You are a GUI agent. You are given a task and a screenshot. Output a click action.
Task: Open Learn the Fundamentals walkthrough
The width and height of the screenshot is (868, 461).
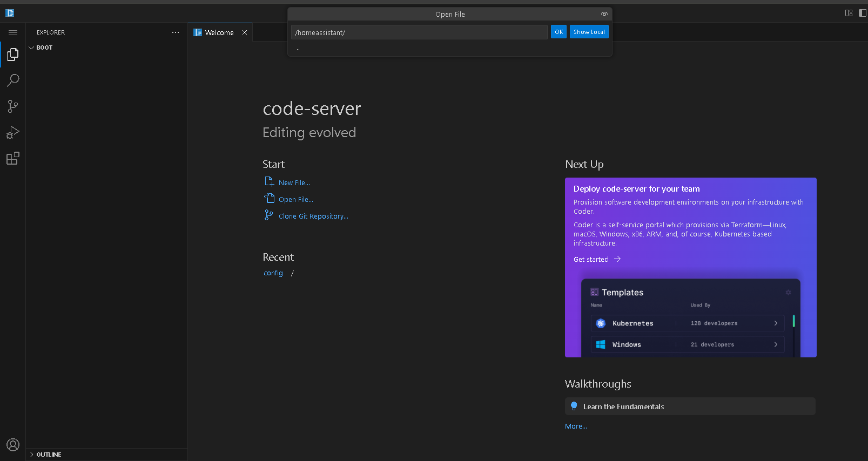[x=690, y=406]
